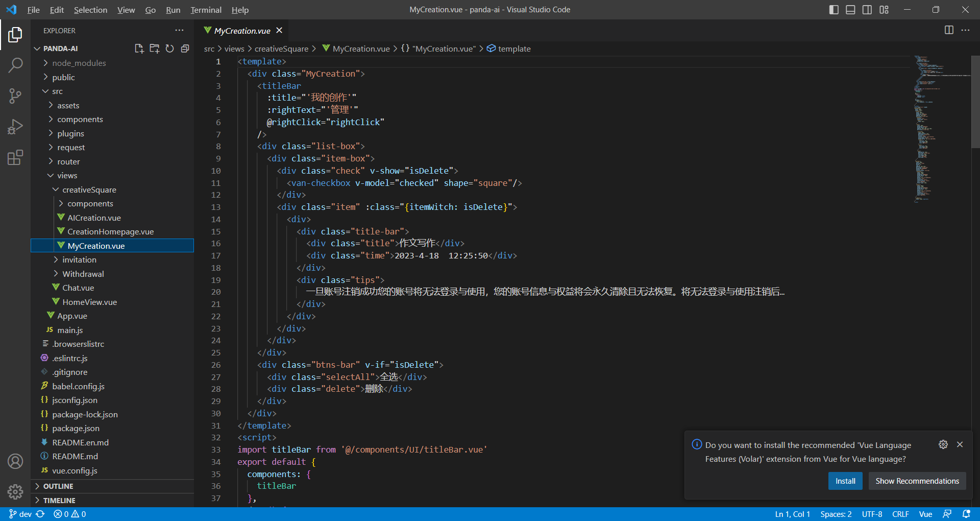Image resolution: width=980 pixels, height=521 pixels.
Task: Open the Run and Debug view
Action: point(15,127)
